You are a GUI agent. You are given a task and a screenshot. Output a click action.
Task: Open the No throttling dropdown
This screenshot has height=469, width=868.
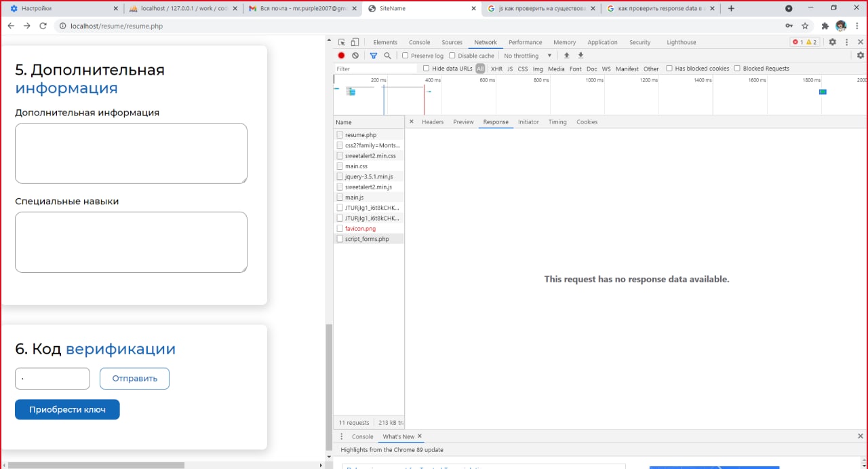pyautogui.click(x=528, y=56)
